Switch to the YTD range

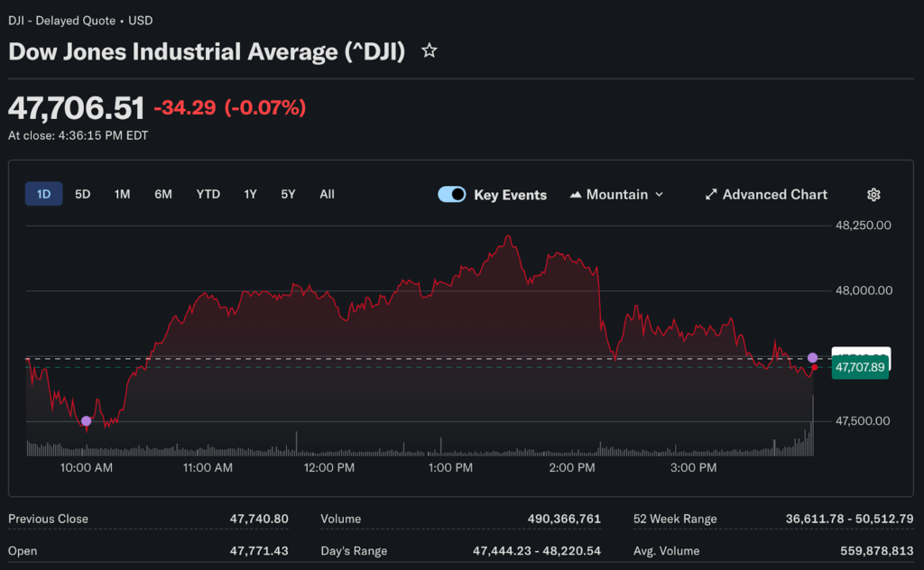(x=208, y=194)
